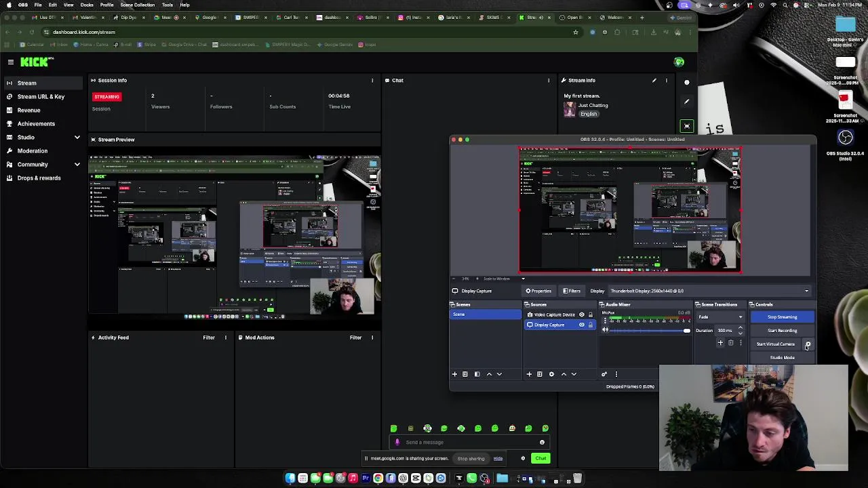Increase transition duration with up arrow
This screenshot has width=868, height=488.
pyautogui.click(x=740, y=328)
